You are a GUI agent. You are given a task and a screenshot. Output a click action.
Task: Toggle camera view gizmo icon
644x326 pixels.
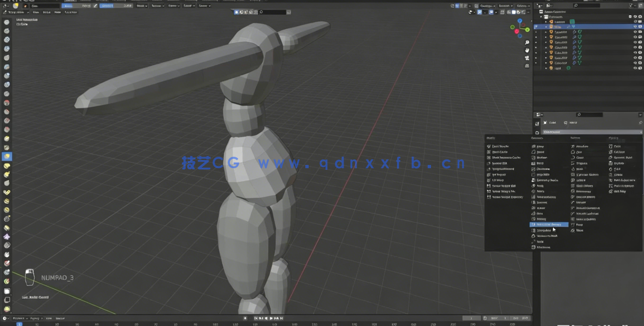tap(527, 58)
